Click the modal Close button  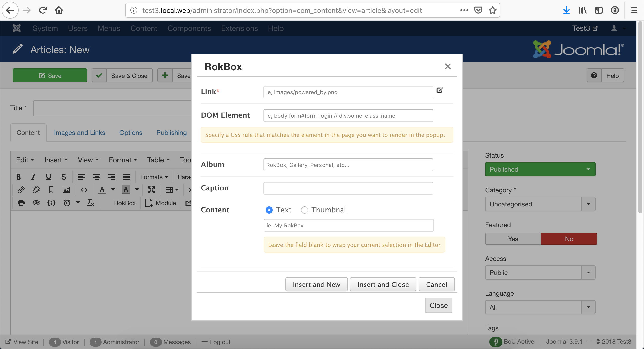coord(438,305)
